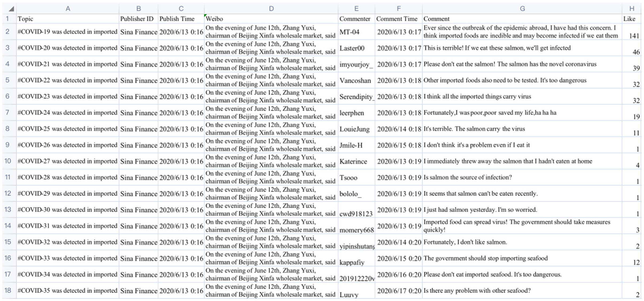Select the #COVID-27 topic cell
The height and width of the screenshot is (301, 644).
click(x=68, y=161)
